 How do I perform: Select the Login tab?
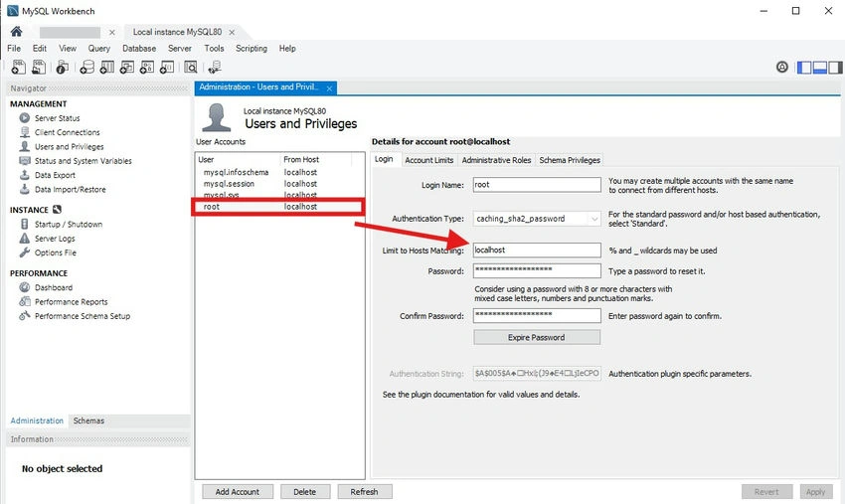(x=384, y=160)
